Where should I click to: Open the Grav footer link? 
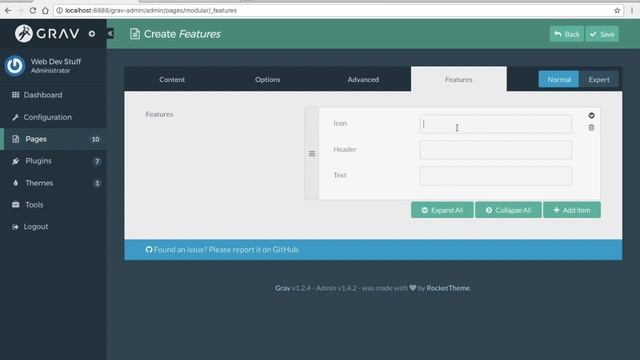click(282, 288)
